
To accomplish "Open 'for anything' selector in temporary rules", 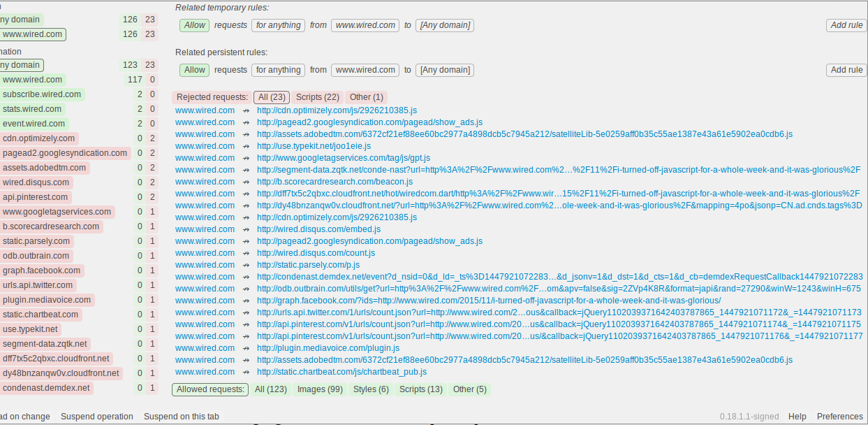I will pyautogui.click(x=278, y=25).
